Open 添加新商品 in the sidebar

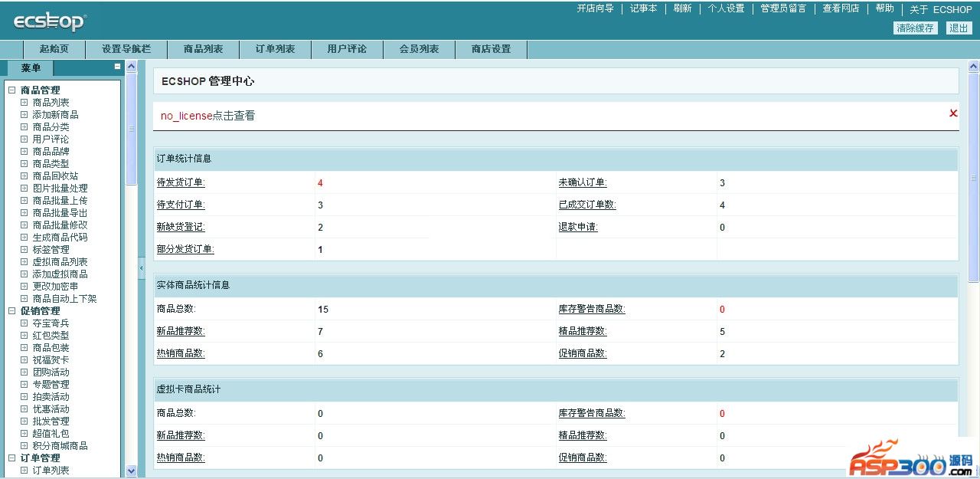point(55,115)
